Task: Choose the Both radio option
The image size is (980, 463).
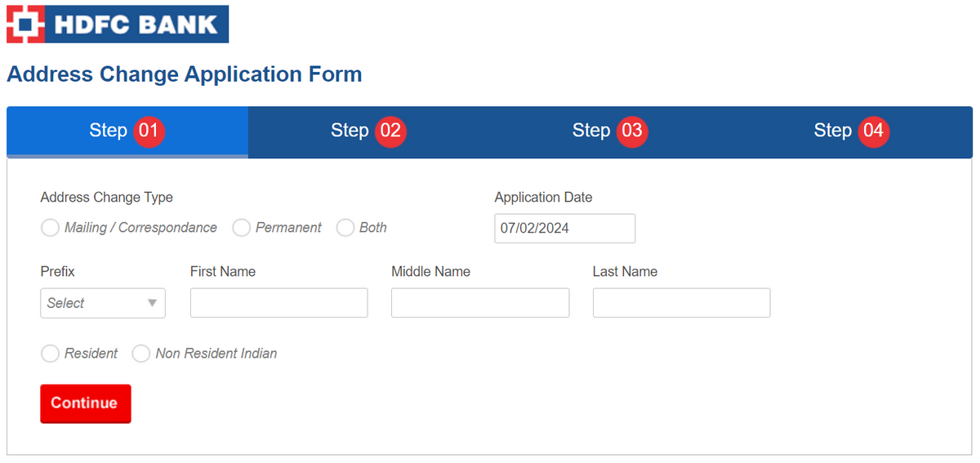Action: (x=345, y=228)
